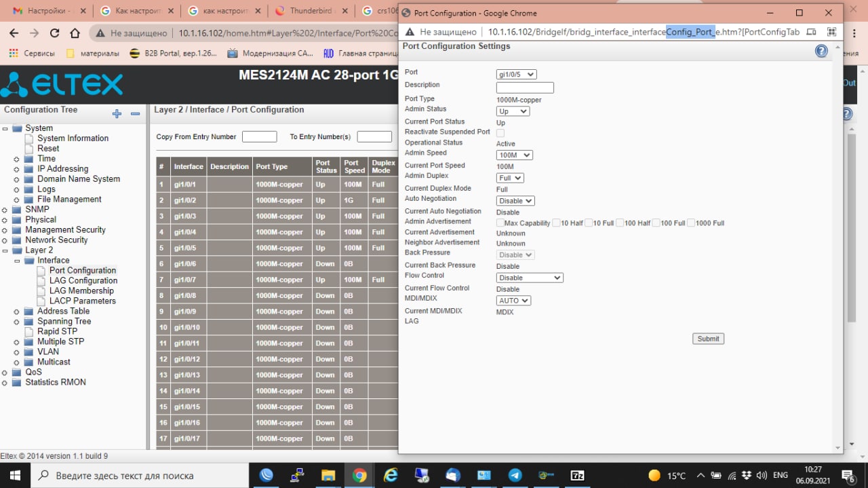Open MDI/MDIX dropdown showing AUTO
The width and height of the screenshot is (868, 488).
pyautogui.click(x=513, y=301)
